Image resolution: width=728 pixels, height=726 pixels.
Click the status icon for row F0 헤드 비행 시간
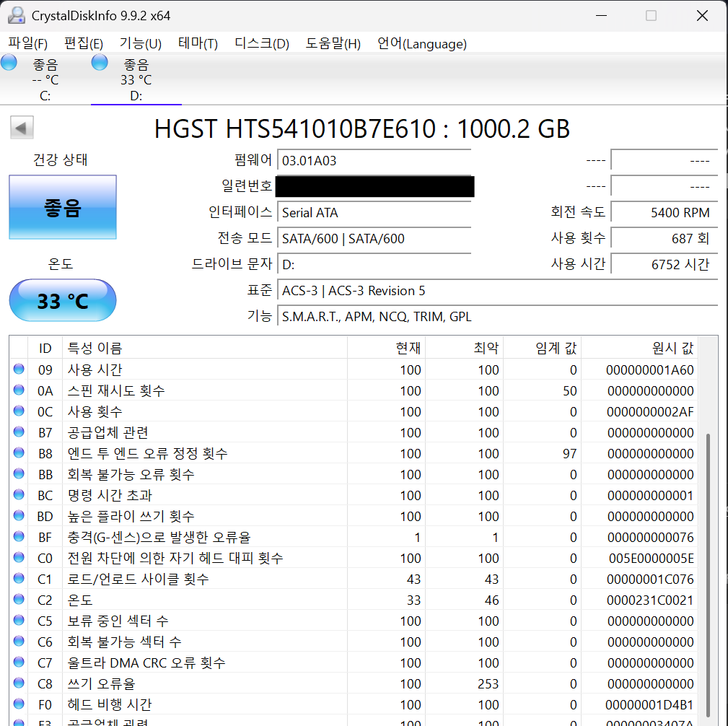(19, 703)
